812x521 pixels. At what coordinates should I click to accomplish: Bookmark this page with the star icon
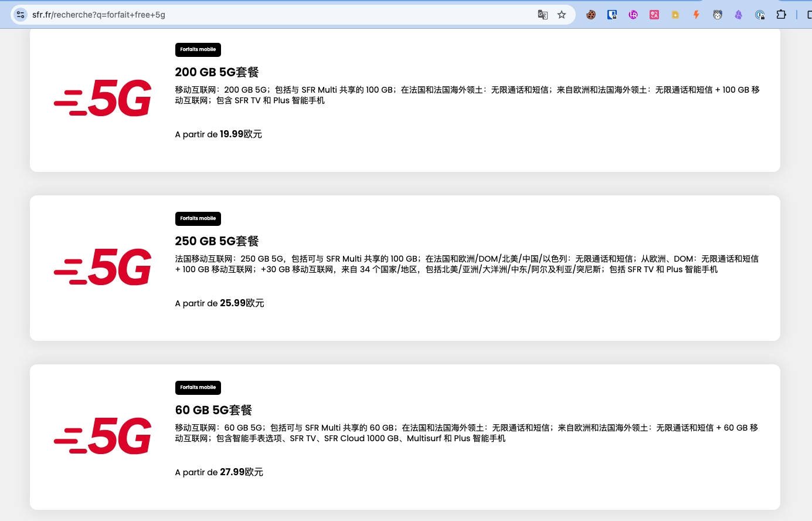(562, 15)
